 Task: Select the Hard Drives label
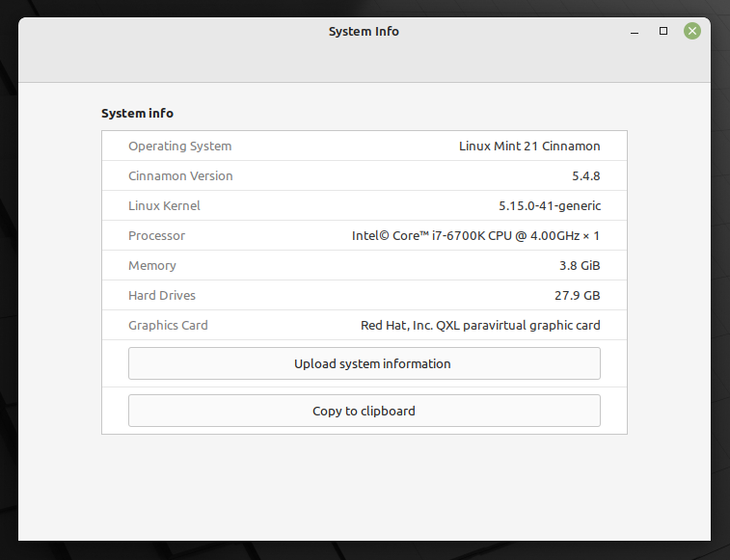tap(162, 295)
